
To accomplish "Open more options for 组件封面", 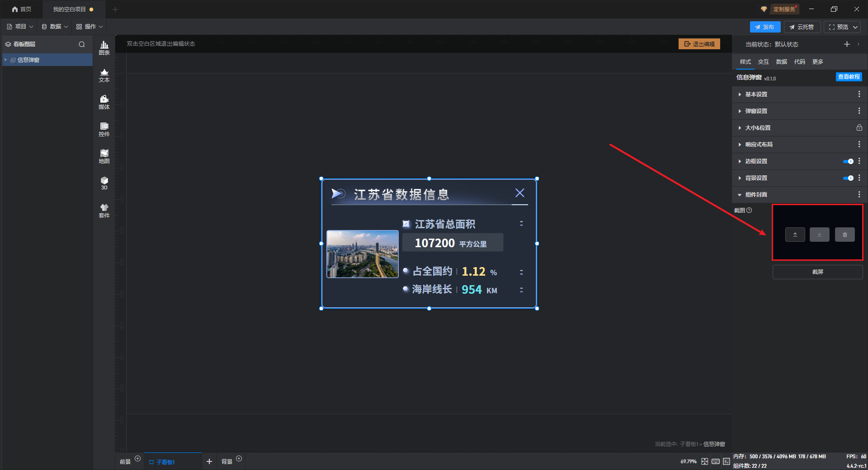I will (x=859, y=194).
